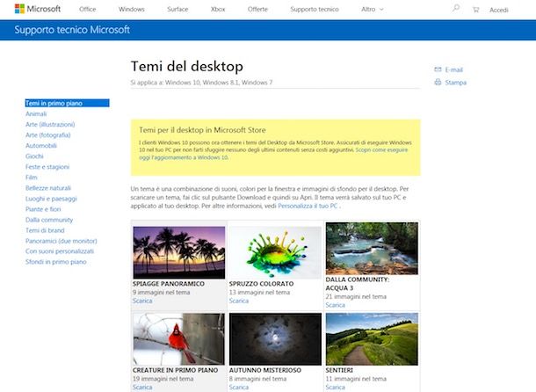
Task: Click Scarica under Spiagge Panoramico
Action: [x=142, y=301]
